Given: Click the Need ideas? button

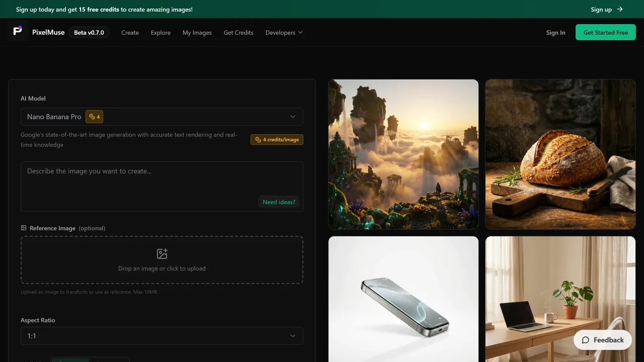Looking at the screenshot, I should pos(279,202).
